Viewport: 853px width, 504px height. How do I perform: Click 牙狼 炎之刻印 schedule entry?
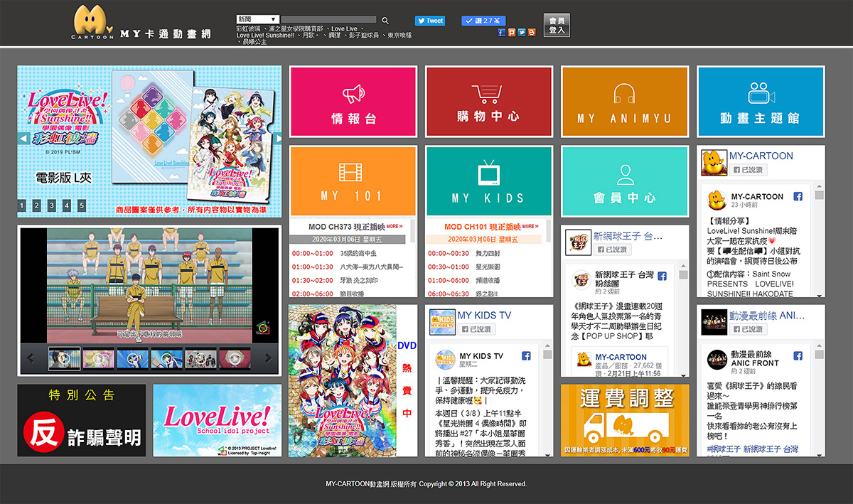coord(359,280)
